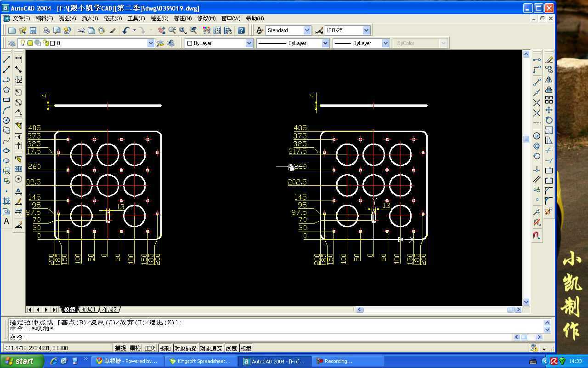
Task: Toggle the 线宽 lineweight status button
Action: click(x=232, y=348)
